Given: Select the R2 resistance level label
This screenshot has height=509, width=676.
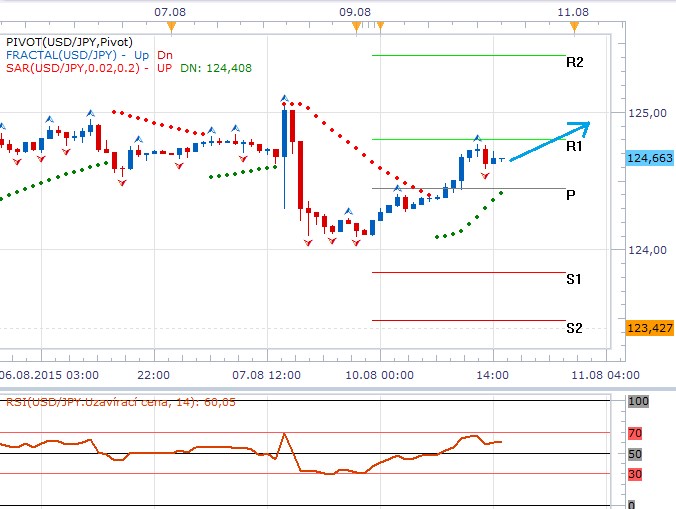Looking at the screenshot, I should point(574,62).
